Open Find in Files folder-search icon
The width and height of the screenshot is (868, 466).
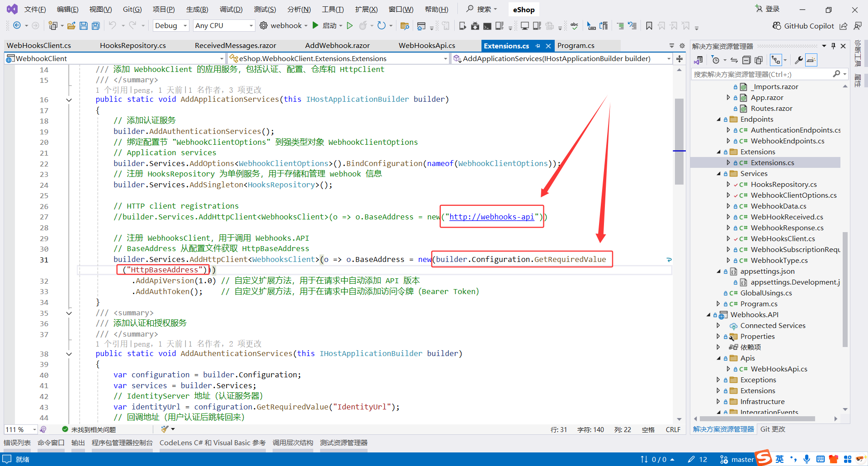(405, 26)
